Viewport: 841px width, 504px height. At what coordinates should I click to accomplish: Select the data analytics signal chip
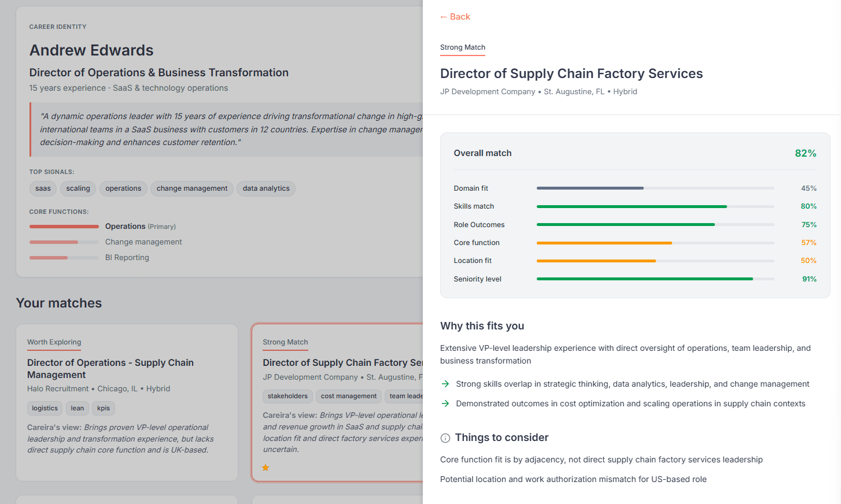point(265,188)
